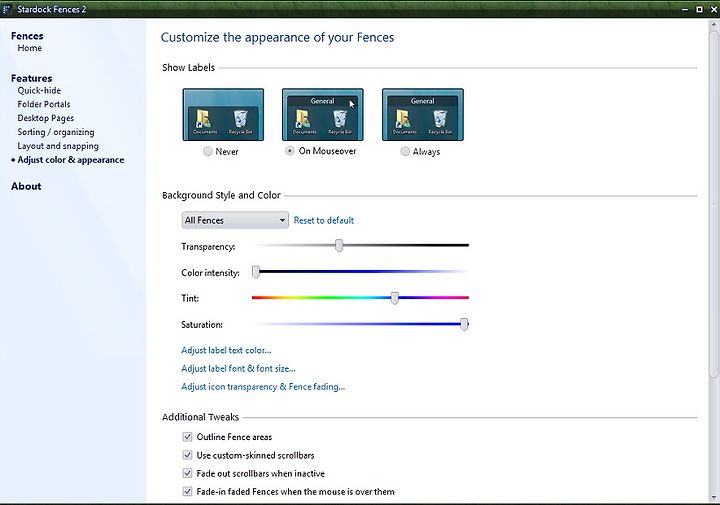720x505 pixels.
Task: Toggle Fade-in faded Fences on mouseover checkbox
Action: coord(187,492)
